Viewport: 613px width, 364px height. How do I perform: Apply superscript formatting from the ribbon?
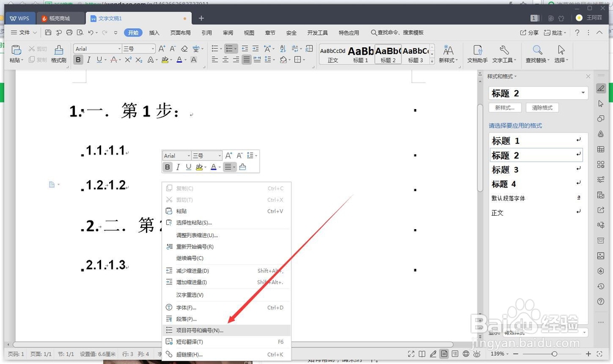(128, 60)
